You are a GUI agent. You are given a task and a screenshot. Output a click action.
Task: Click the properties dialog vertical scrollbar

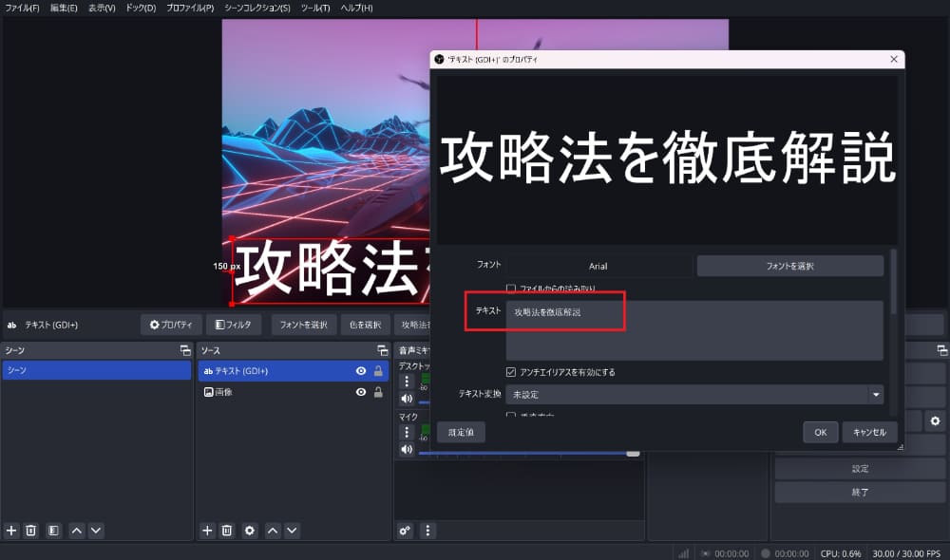click(892, 282)
